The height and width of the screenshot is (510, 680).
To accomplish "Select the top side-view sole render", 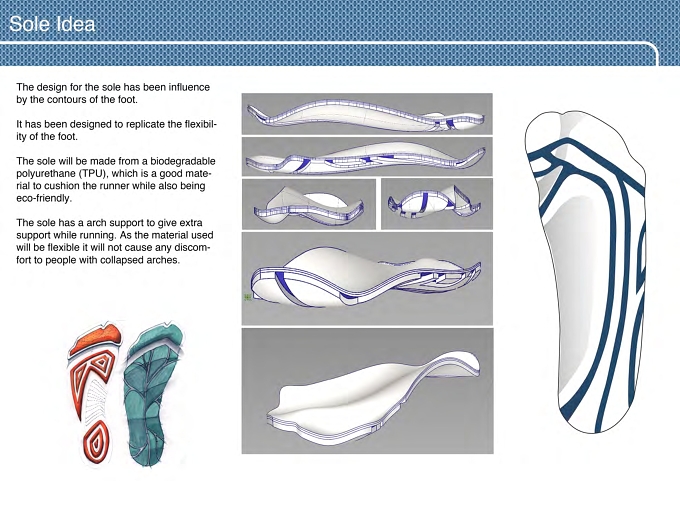I will pyautogui.click(x=367, y=114).
